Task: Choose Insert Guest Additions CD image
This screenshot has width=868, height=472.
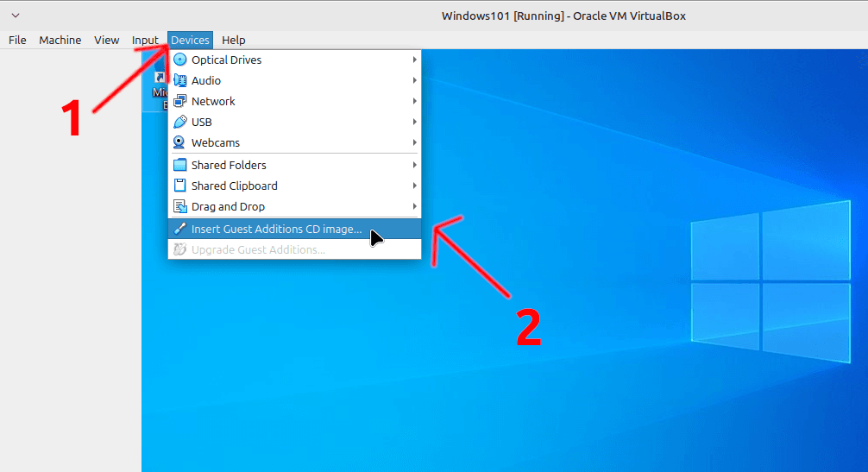Action: point(294,229)
